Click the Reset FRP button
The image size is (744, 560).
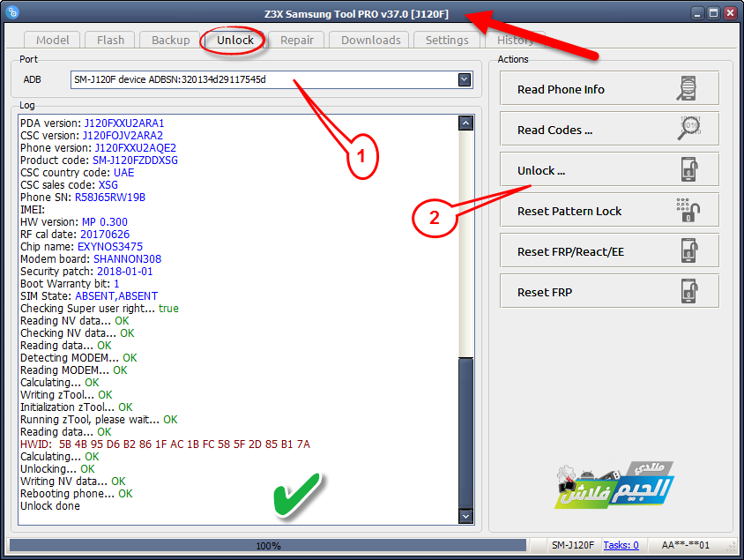pos(609,291)
